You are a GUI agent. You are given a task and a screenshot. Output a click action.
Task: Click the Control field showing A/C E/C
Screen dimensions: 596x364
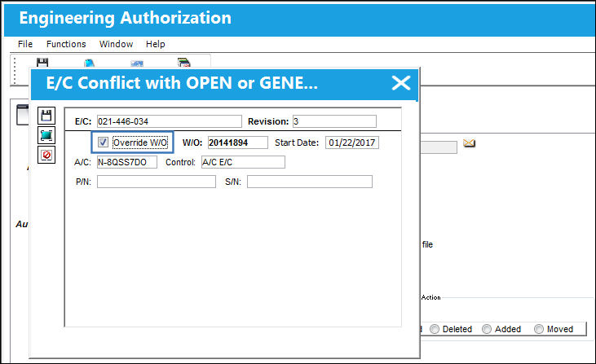click(x=243, y=162)
